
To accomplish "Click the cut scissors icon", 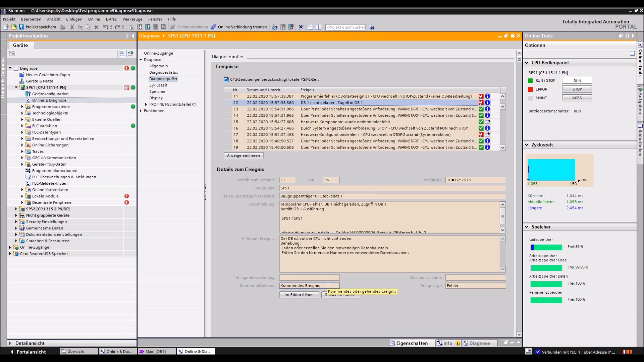I will pyautogui.click(x=72, y=27).
